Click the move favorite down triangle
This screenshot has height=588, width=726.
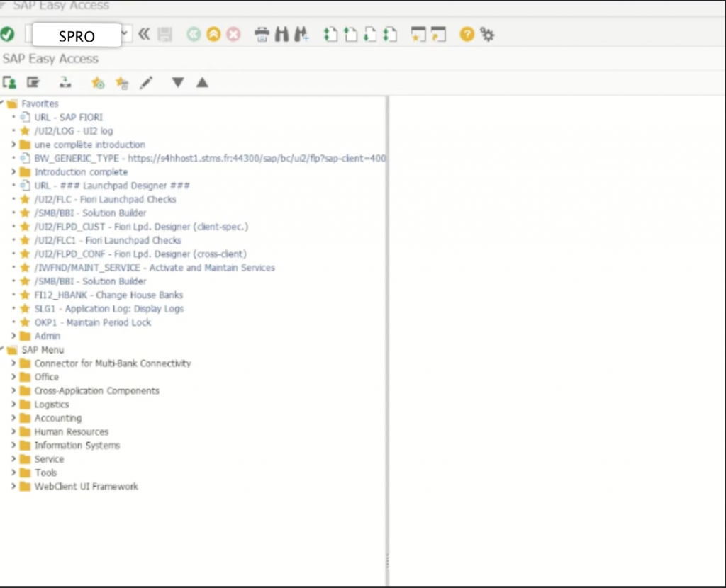tap(178, 83)
